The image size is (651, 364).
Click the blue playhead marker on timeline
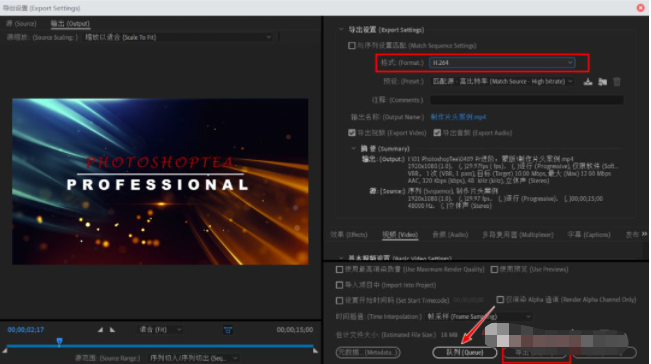59,342
